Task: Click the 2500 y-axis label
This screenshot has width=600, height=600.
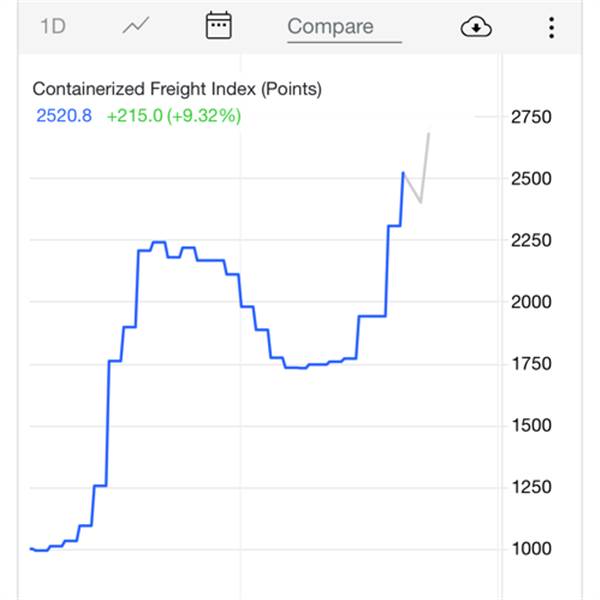Action: 531,179
